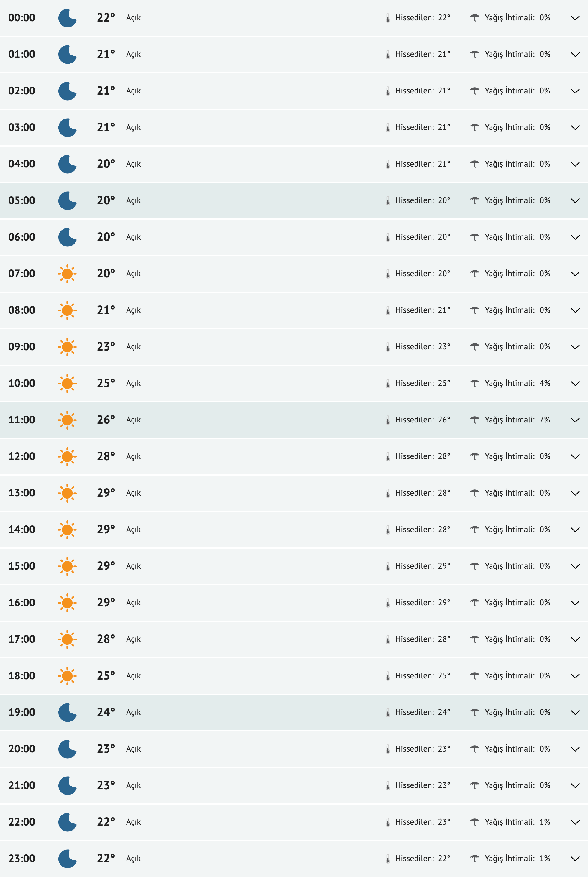
Task: Expand details for the 11:00 row
Action: [x=575, y=420]
